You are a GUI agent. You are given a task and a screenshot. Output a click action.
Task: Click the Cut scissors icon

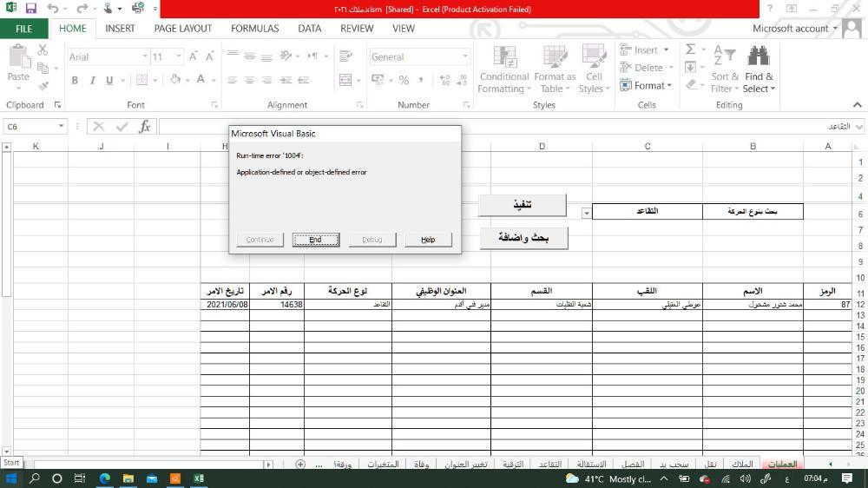pos(43,49)
